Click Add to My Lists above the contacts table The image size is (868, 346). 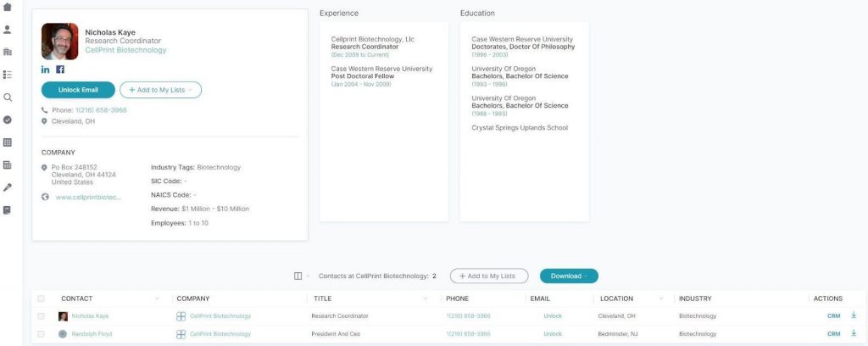coord(489,276)
